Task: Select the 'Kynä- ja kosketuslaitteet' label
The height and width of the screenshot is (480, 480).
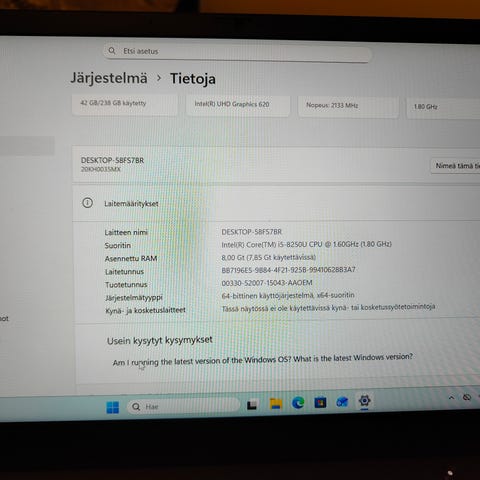Action: pos(145,310)
